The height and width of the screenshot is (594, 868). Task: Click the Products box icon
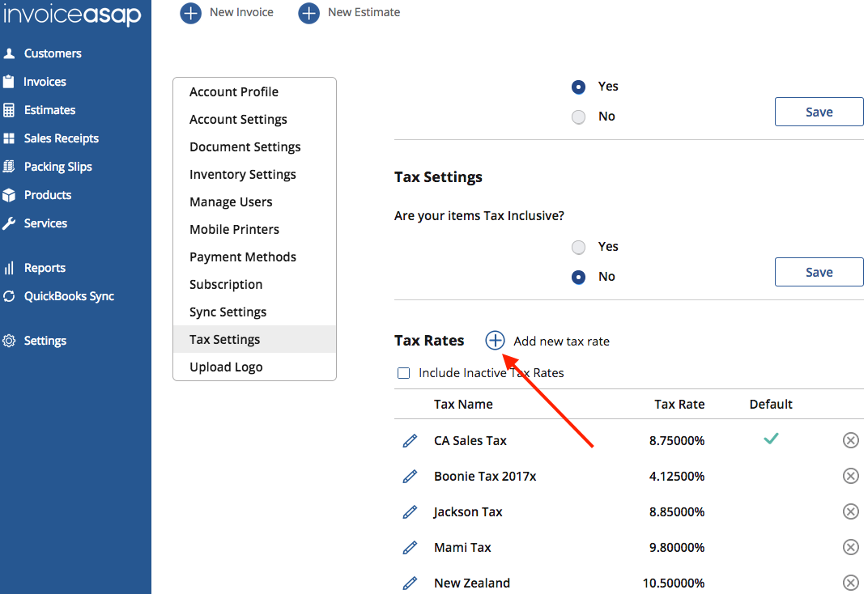9,195
